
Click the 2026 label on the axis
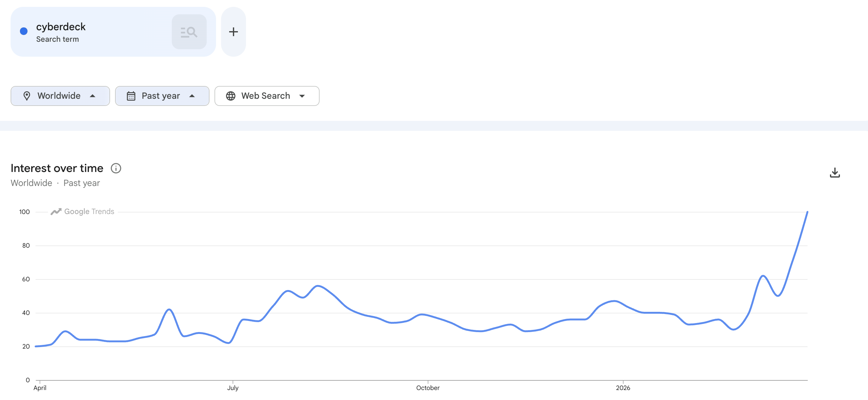pos(622,388)
